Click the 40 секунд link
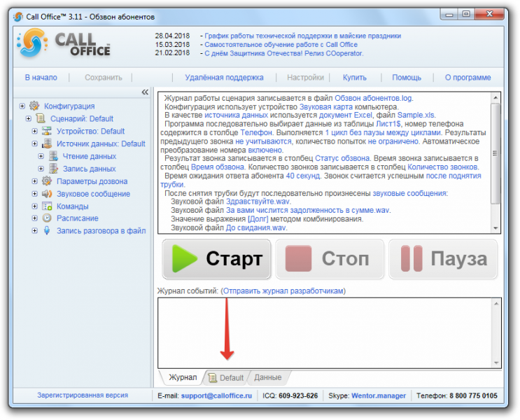The image size is (520, 420). pyautogui.click(x=303, y=176)
